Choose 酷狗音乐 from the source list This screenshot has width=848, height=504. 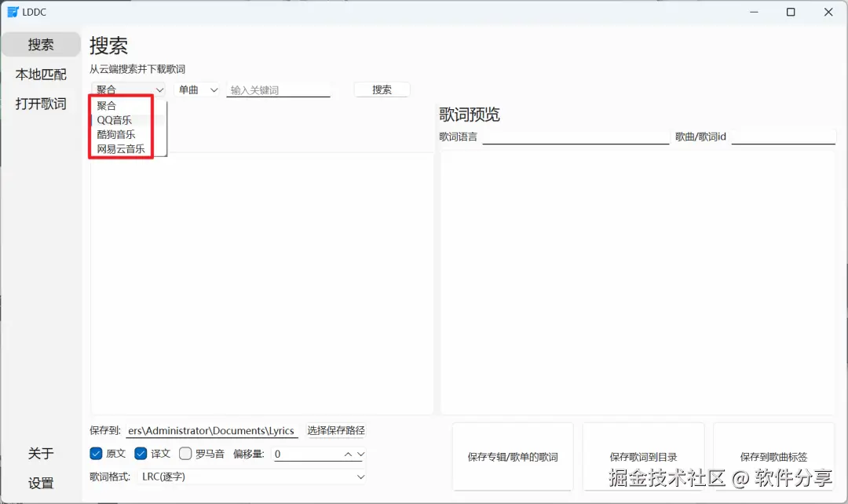click(129, 135)
